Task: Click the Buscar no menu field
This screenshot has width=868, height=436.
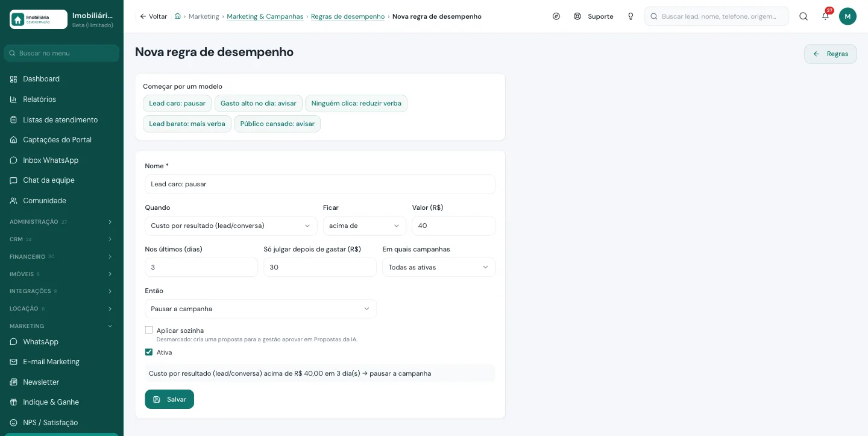Action: (x=61, y=53)
